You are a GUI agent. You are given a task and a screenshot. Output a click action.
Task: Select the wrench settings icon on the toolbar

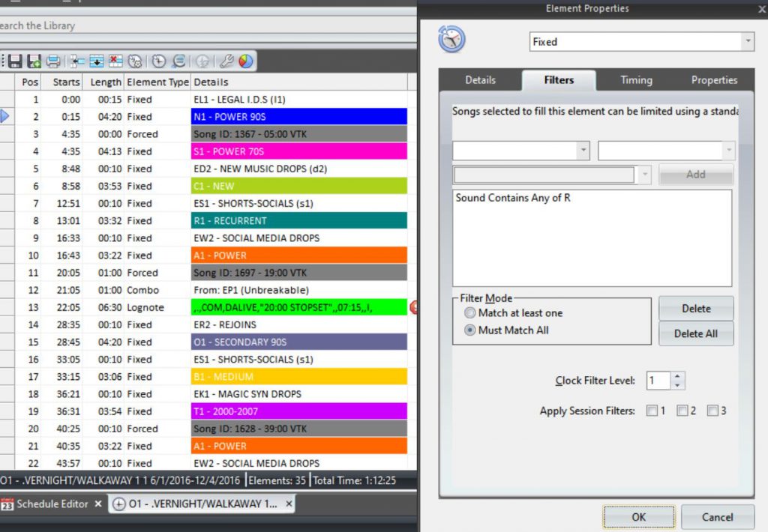(227, 61)
